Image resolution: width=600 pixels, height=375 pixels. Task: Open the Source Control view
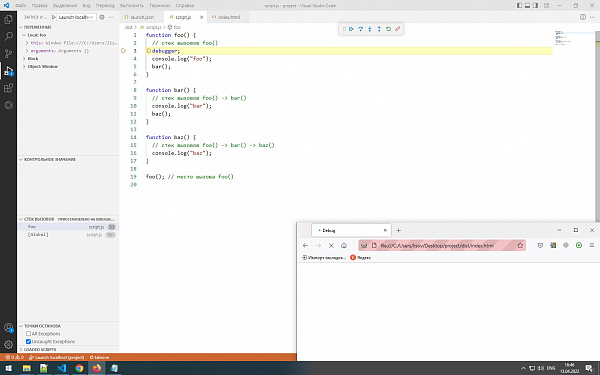(8, 54)
